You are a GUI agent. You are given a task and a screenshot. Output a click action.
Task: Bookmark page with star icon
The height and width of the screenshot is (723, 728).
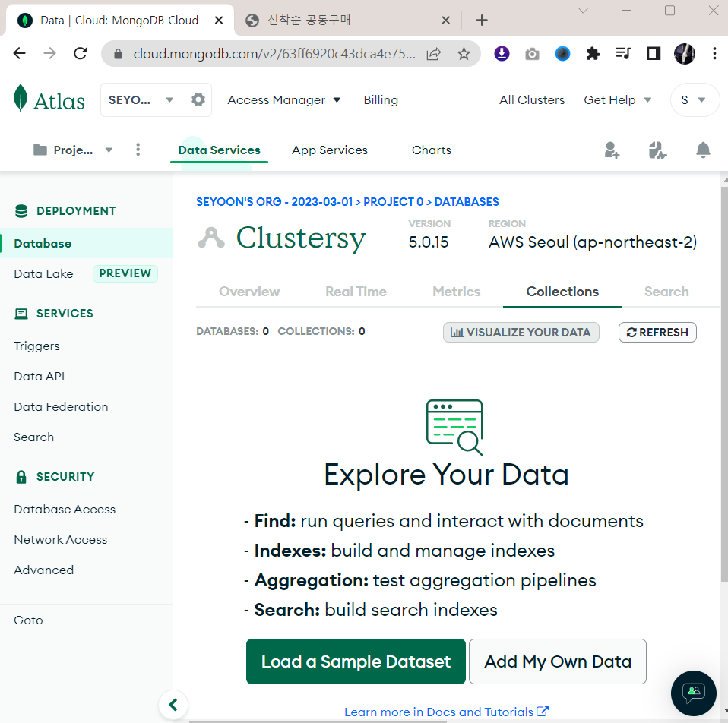464,54
